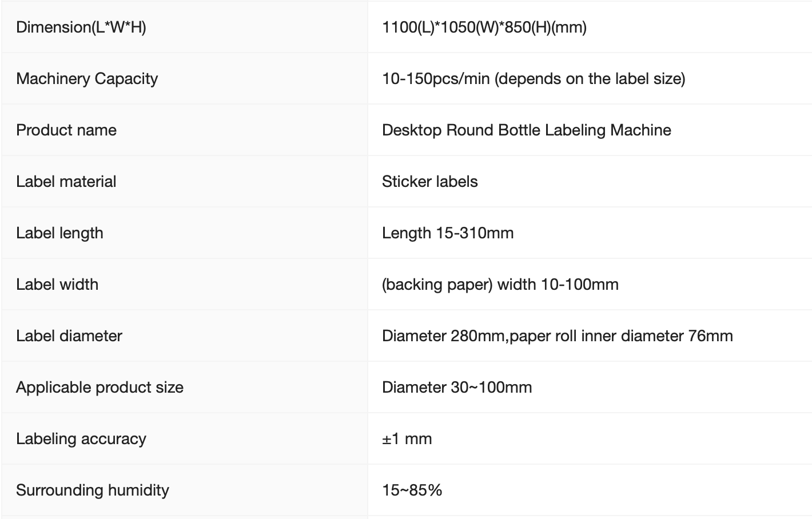Click the Machinery Capacity label
This screenshot has height=519, width=812.
click(x=87, y=78)
